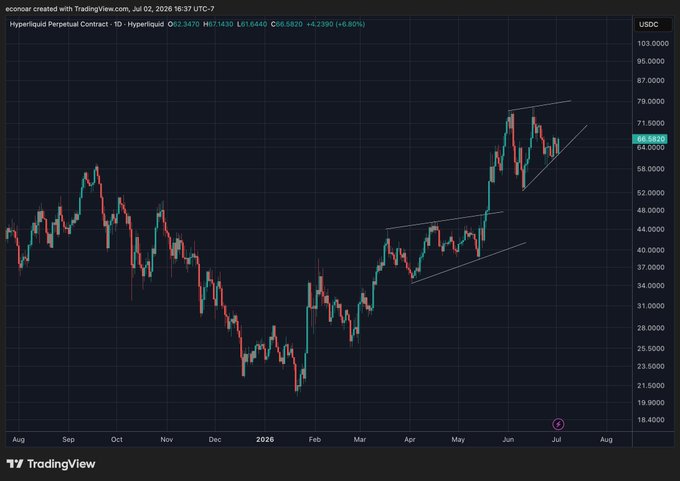
Task: Click the Oct label on time axis
Action: (x=117, y=439)
